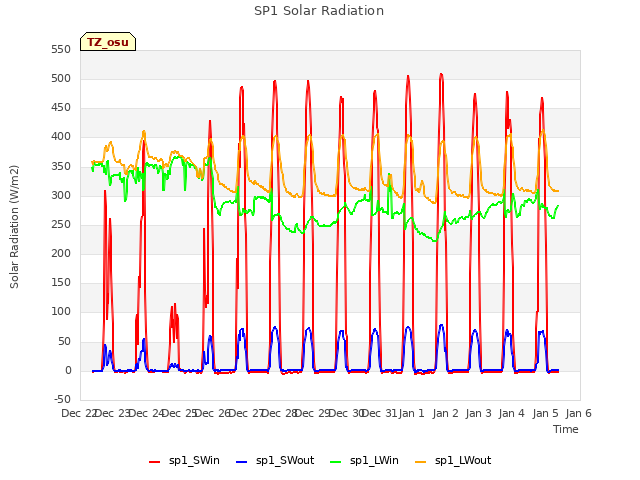Click the 500 y-axis tick label
The image size is (640, 480).
click(61, 79)
